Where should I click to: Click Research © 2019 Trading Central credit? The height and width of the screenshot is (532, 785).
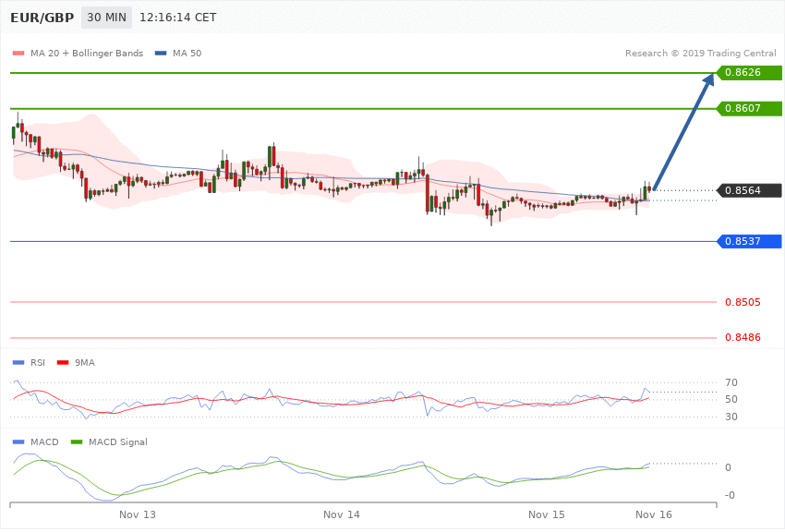pos(700,53)
